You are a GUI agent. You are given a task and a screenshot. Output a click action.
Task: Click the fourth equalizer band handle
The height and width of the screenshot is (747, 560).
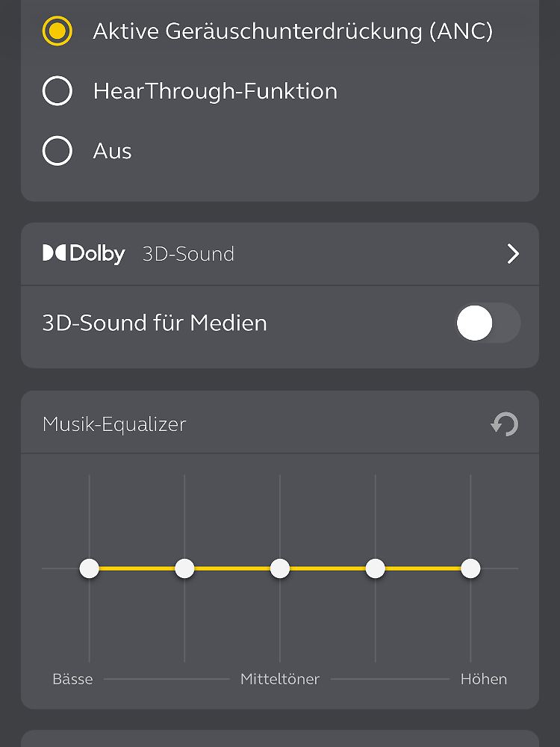point(376,568)
